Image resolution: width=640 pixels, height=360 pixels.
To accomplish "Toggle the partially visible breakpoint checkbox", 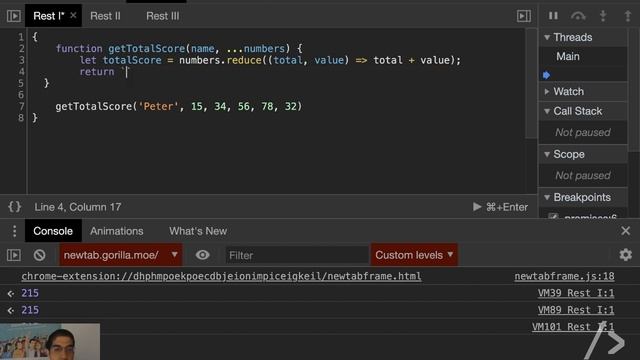I will (553, 216).
